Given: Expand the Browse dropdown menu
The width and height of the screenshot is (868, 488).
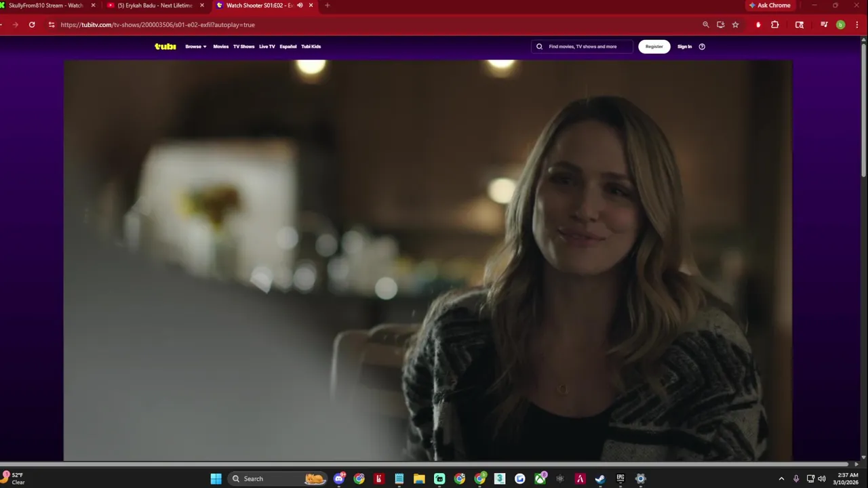Looking at the screenshot, I should point(196,47).
